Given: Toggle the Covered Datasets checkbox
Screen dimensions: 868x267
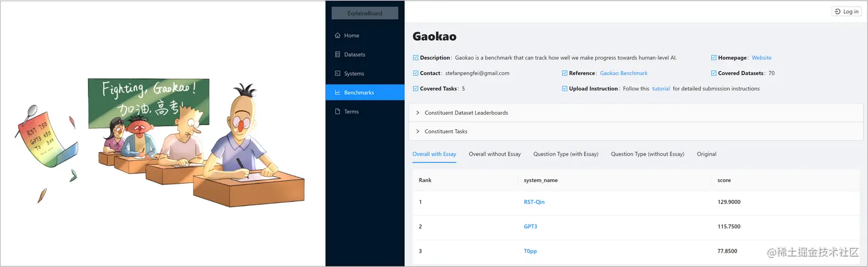Looking at the screenshot, I should [714, 73].
